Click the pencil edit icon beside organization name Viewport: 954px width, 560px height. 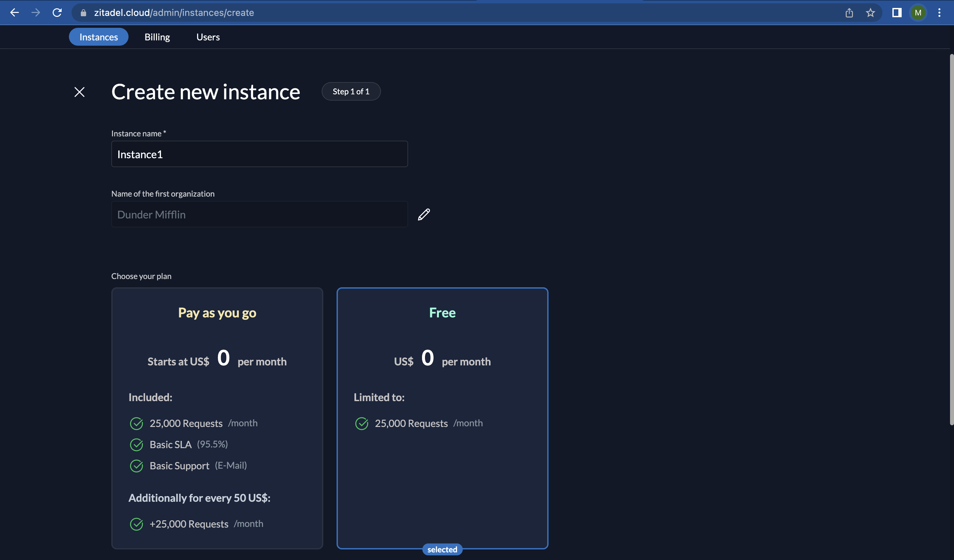[424, 214]
